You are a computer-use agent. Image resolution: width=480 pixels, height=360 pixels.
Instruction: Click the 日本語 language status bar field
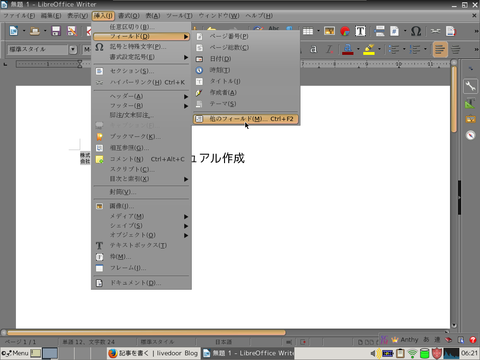point(223,342)
